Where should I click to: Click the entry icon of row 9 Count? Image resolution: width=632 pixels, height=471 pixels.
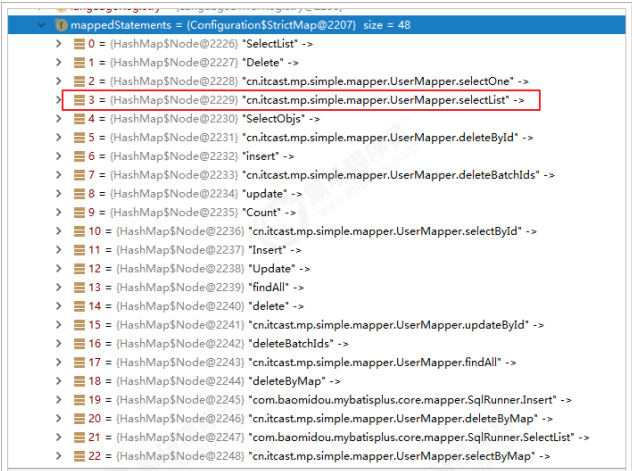pos(80,212)
